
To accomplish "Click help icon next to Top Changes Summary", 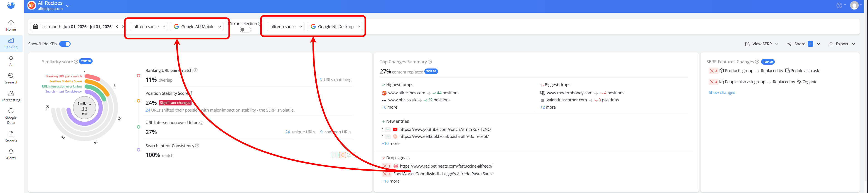I will (430, 62).
